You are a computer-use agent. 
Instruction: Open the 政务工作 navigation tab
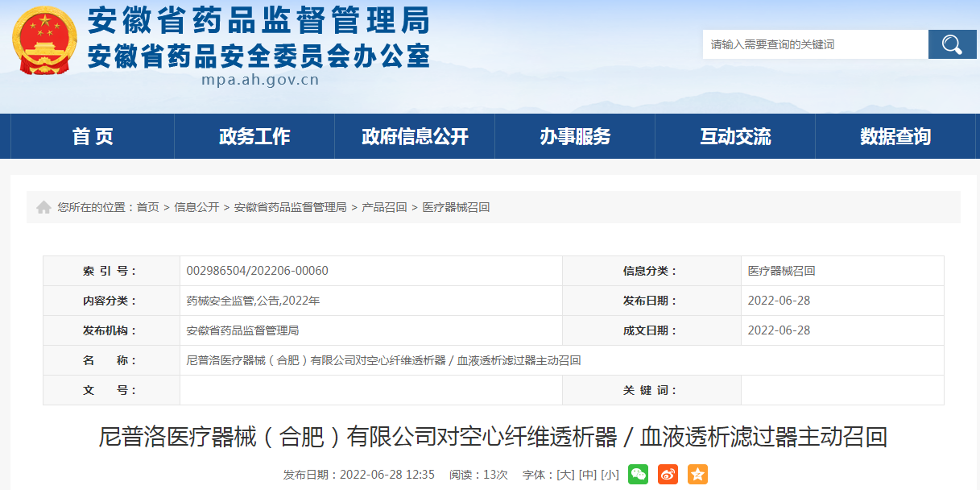[254, 136]
